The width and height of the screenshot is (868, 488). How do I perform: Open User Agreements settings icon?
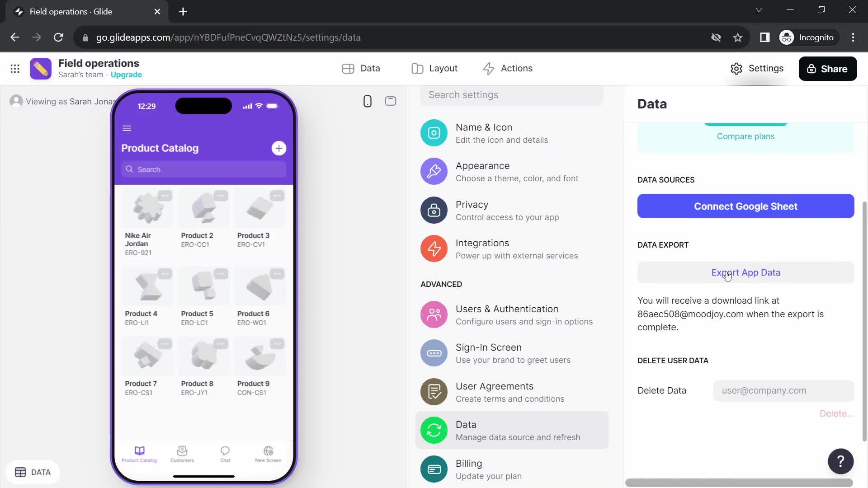pos(434,391)
